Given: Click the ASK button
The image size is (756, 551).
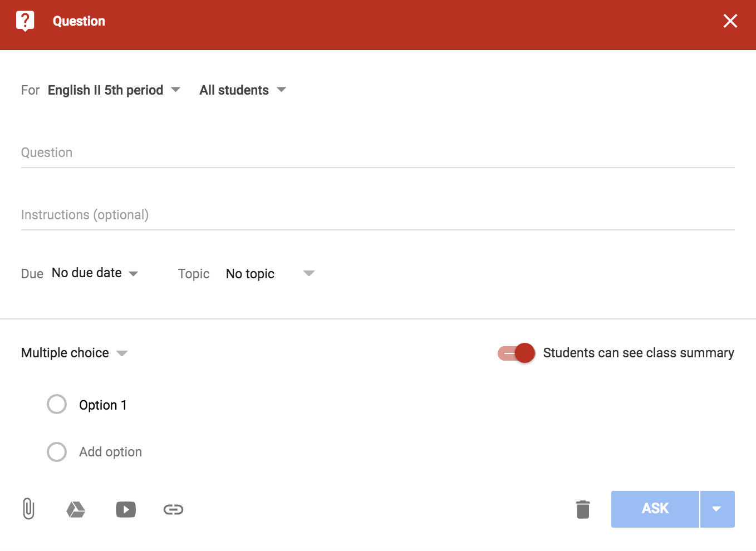Looking at the screenshot, I should point(655,509).
